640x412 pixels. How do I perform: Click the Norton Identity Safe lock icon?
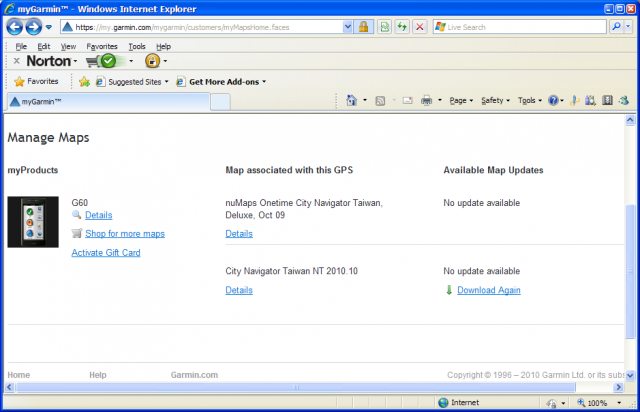(152, 61)
